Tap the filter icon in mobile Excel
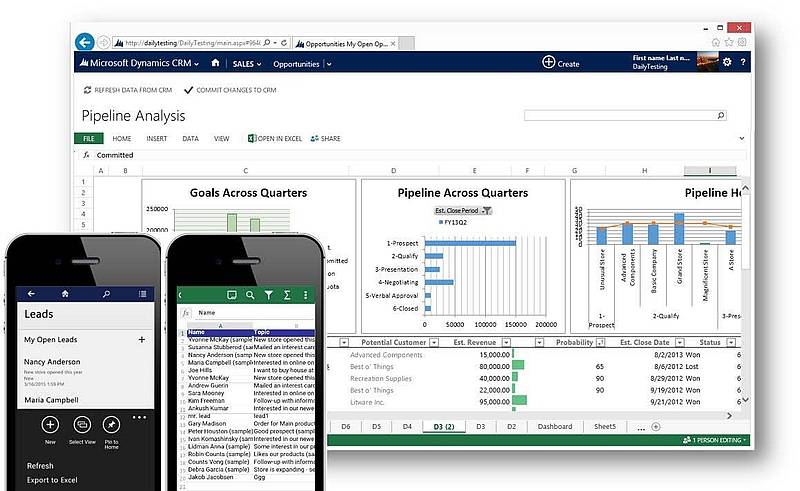This screenshot has height=491, width=800. click(268, 294)
